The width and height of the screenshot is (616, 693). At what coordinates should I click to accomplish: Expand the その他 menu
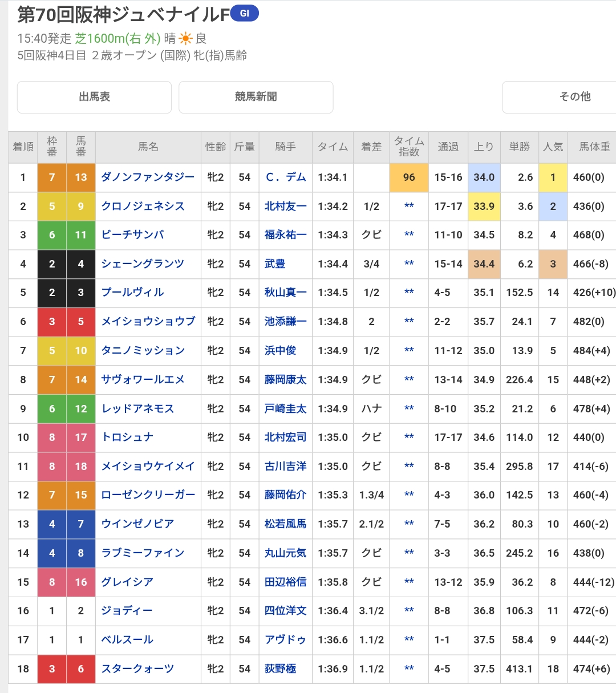[x=574, y=97]
